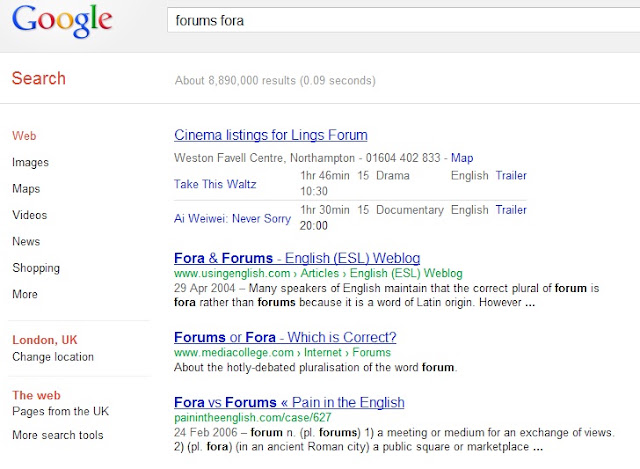Click the search box containing 'forums fora'
This screenshot has height=469, width=640.
pyautogui.click(x=403, y=20)
